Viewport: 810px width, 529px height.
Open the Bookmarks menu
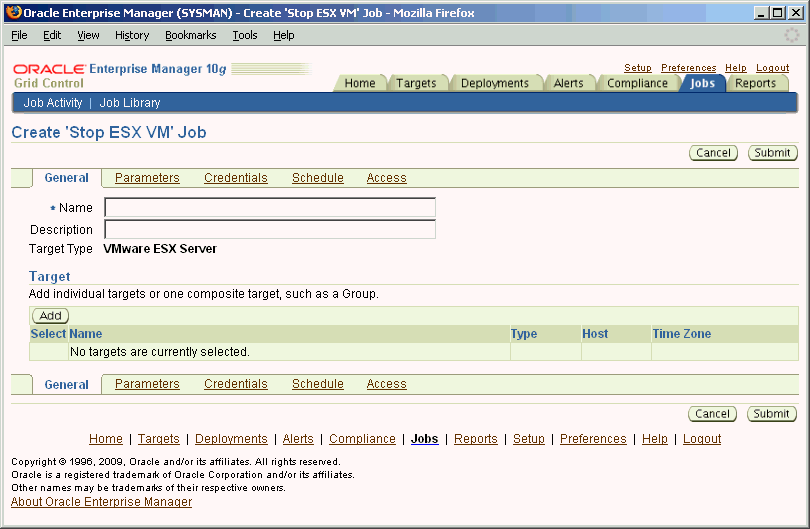(x=191, y=35)
